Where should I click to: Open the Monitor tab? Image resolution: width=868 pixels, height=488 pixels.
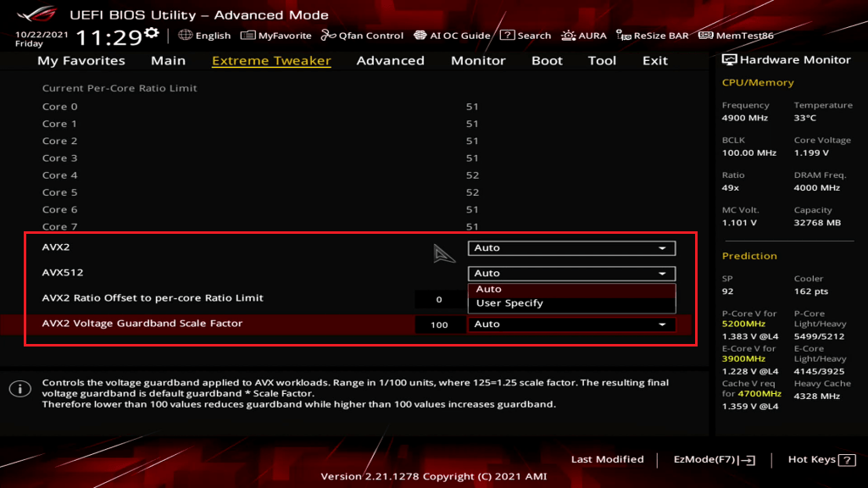coord(478,60)
